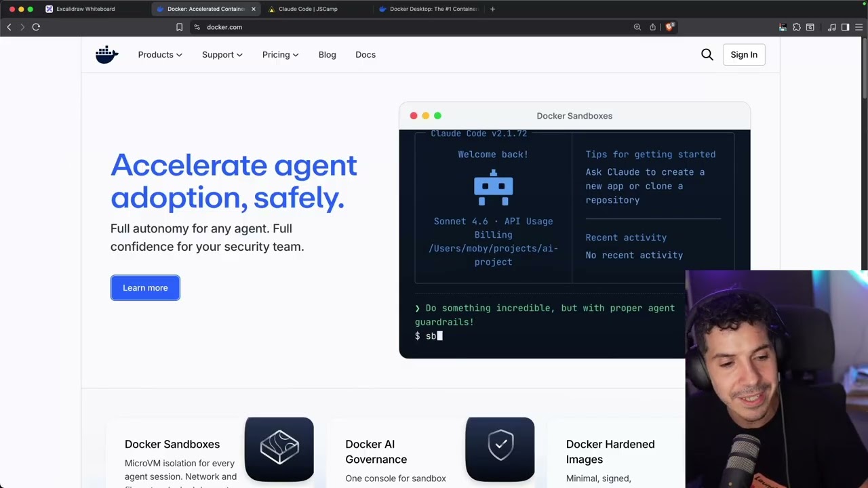The image size is (868, 488).
Task: Click the '/Users/moby/projects/ai-project' path text
Action: coord(493,255)
